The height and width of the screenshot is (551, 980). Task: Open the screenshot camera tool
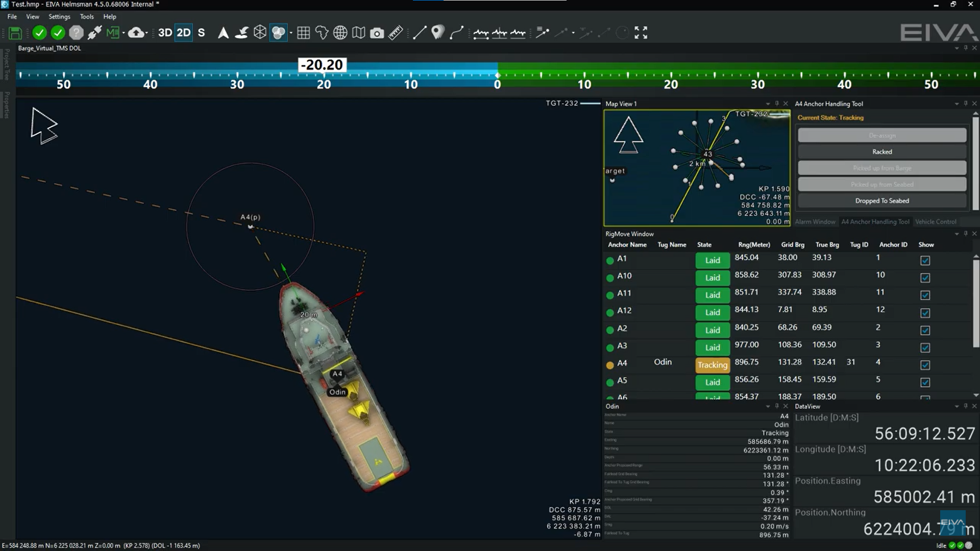[377, 33]
